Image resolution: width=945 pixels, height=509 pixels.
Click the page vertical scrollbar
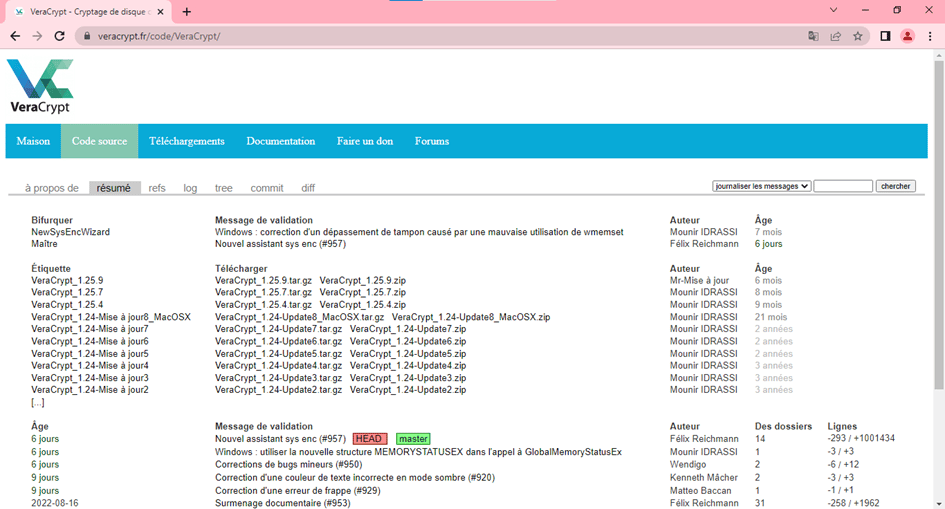point(939,224)
